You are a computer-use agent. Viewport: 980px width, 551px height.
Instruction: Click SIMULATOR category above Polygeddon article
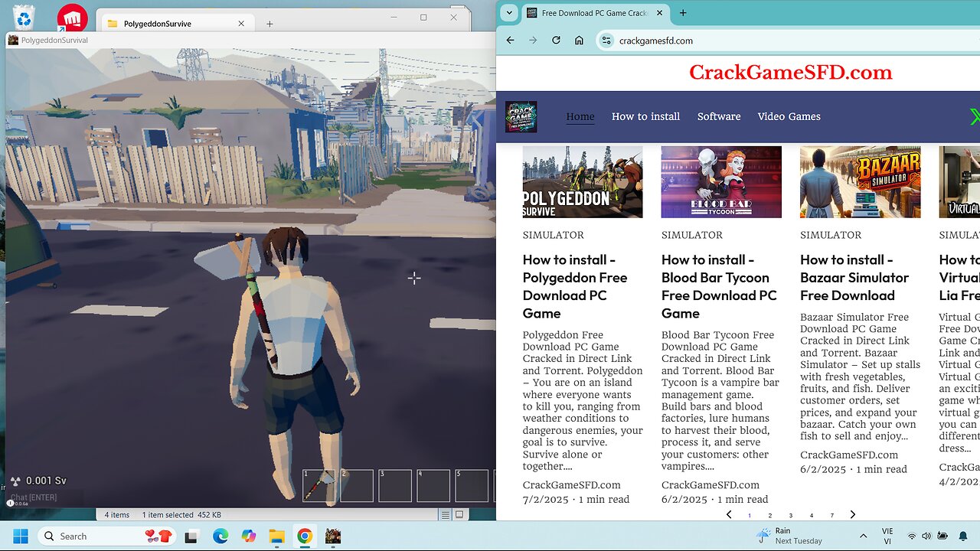click(x=554, y=235)
